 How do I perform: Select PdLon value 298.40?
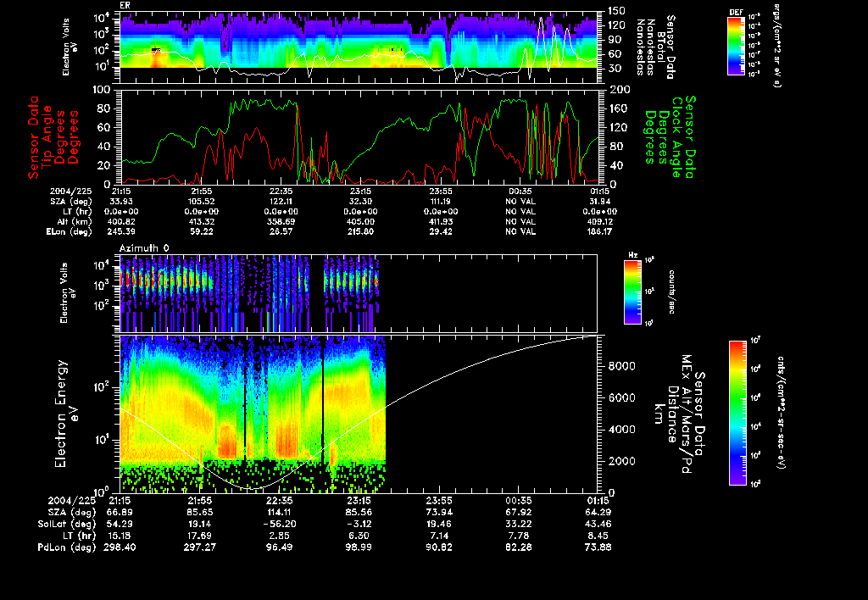[x=120, y=547]
